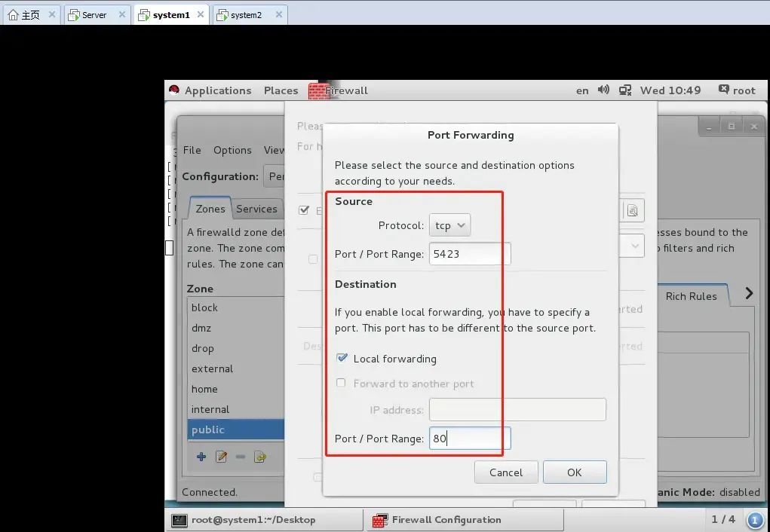Click the search icon button in background dialog
Viewport: 770px width, 532px height.
[633, 210]
